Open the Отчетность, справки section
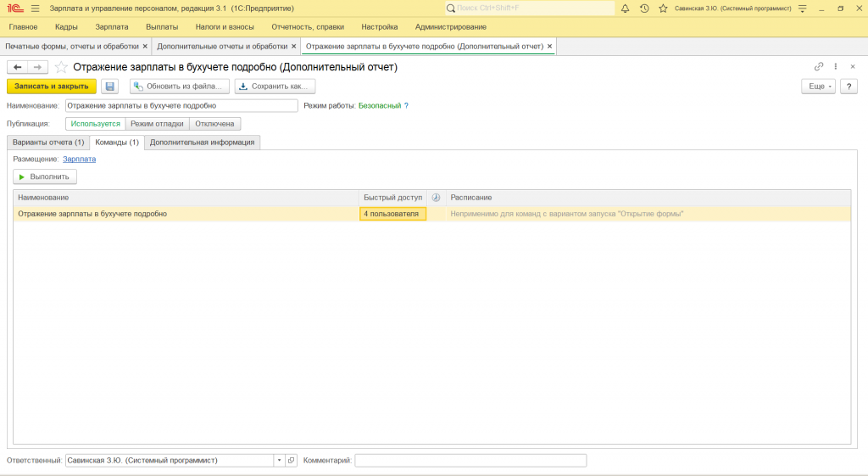 tap(308, 27)
